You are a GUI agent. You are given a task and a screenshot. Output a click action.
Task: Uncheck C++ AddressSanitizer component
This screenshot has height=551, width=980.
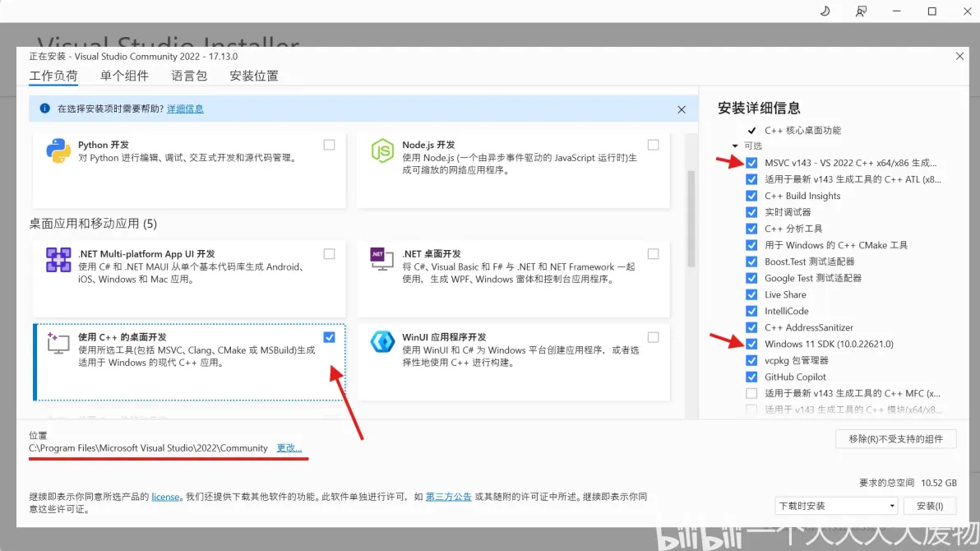click(x=751, y=328)
